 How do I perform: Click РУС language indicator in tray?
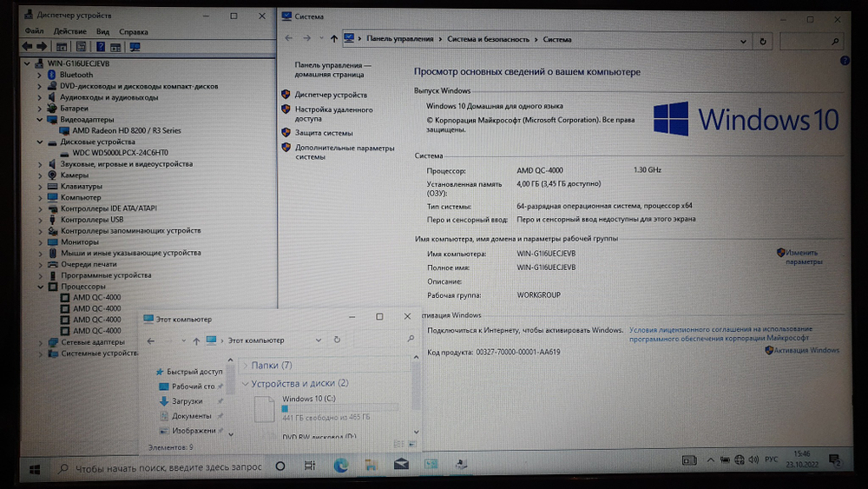771,459
